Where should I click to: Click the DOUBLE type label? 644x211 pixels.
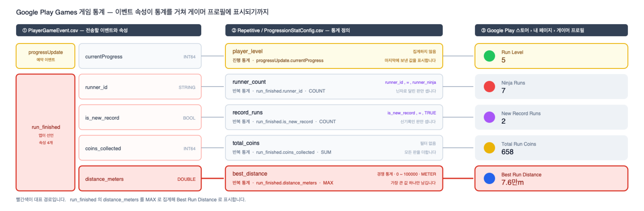pos(186,179)
